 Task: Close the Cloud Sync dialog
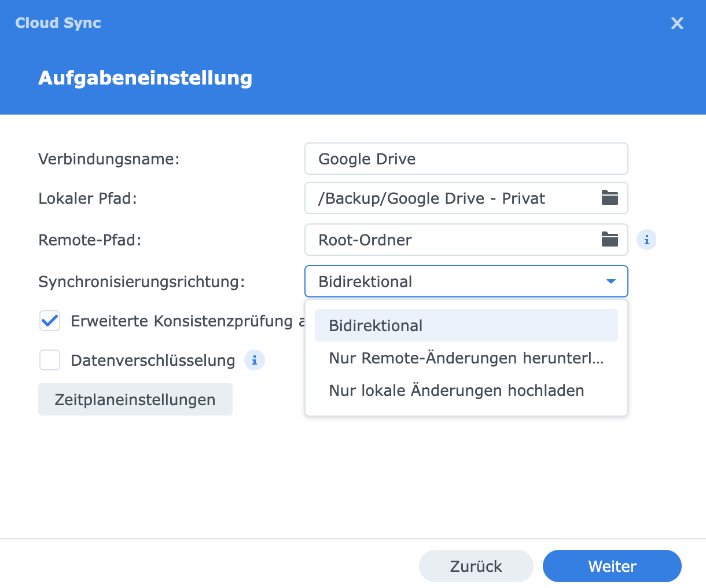(676, 23)
